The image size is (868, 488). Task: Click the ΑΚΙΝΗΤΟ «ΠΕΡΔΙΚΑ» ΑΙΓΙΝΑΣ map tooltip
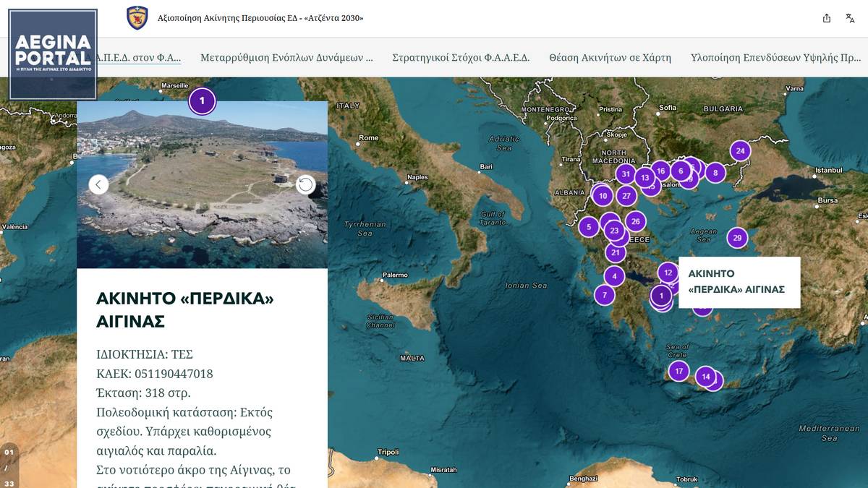click(x=739, y=281)
